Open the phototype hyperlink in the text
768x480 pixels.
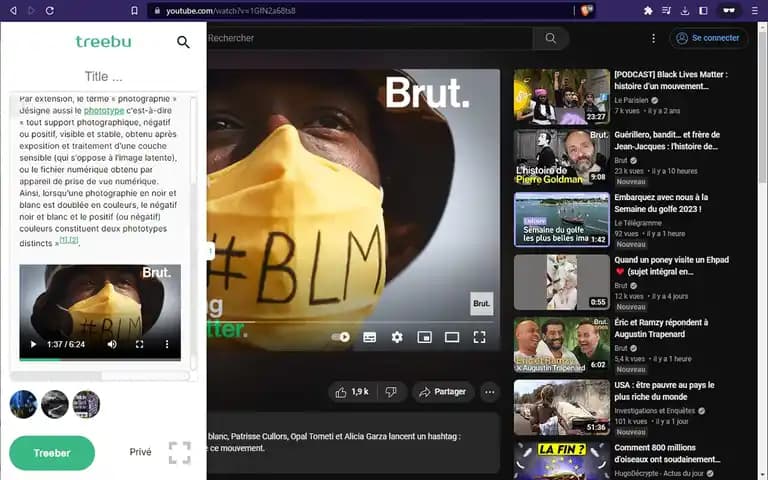coord(104,111)
